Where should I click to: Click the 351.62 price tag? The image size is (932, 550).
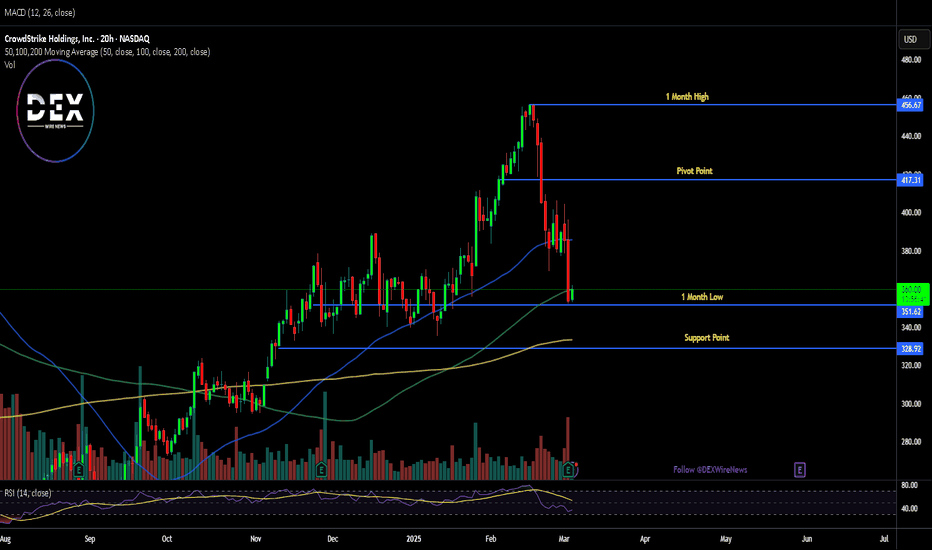coord(911,312)
